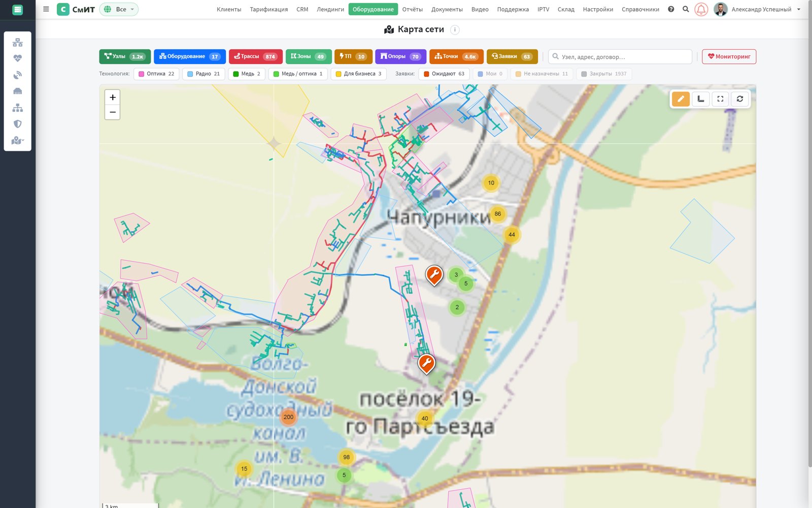Toggle the Точки layer button

pos(456,56)
